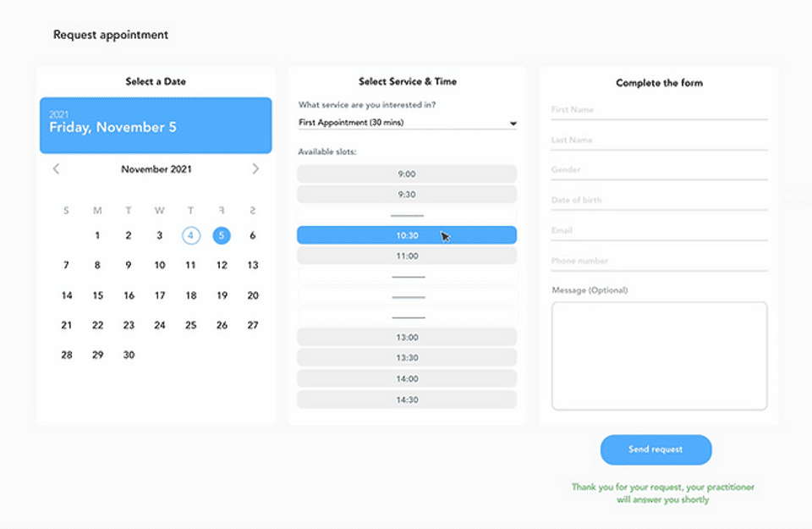The width and height of the screenshot is (812, 529).
Task: Select the 13:00 time slot
Action: click(x=407, y=338)
